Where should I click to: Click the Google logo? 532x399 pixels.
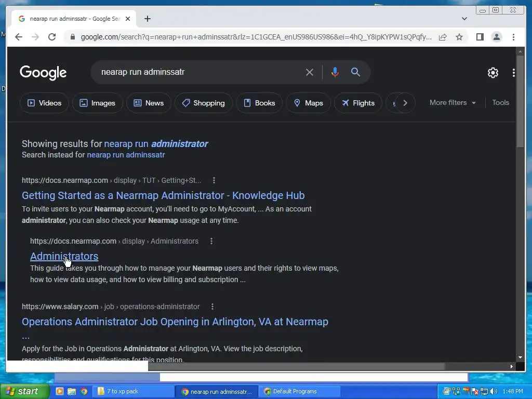point(43,73)
